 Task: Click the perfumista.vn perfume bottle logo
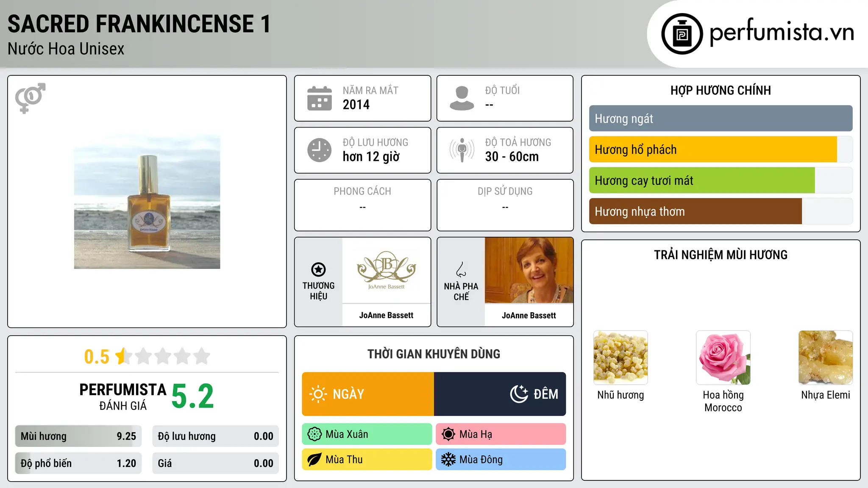pos(682,34)
